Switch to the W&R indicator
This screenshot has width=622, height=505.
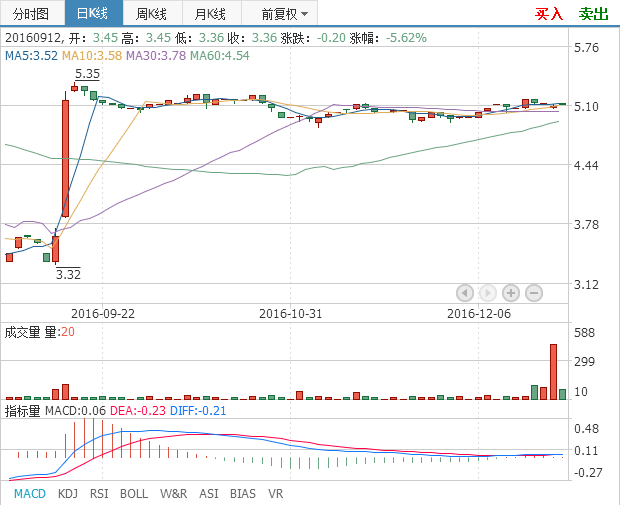click(x=173, y=493)
